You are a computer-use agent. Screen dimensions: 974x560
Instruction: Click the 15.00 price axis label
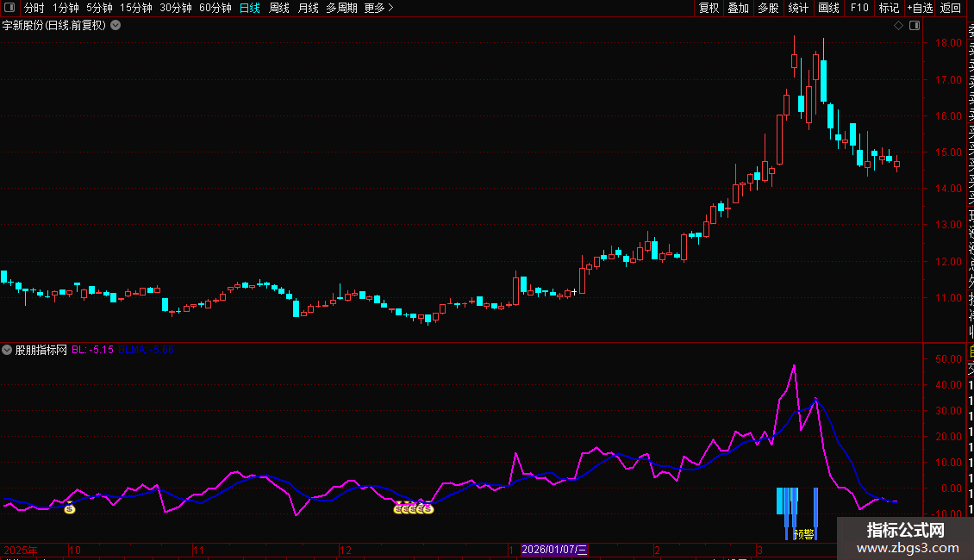(948, 152)
